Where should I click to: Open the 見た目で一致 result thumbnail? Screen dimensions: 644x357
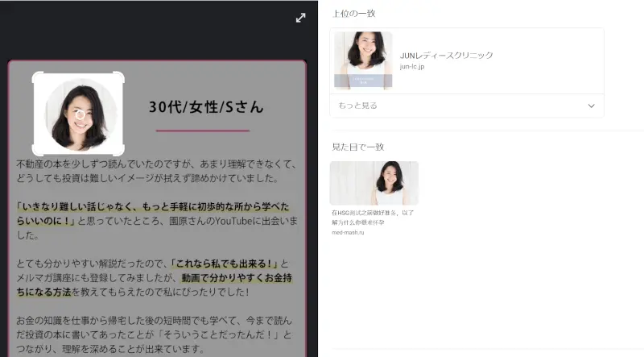[x=374, y=183]
